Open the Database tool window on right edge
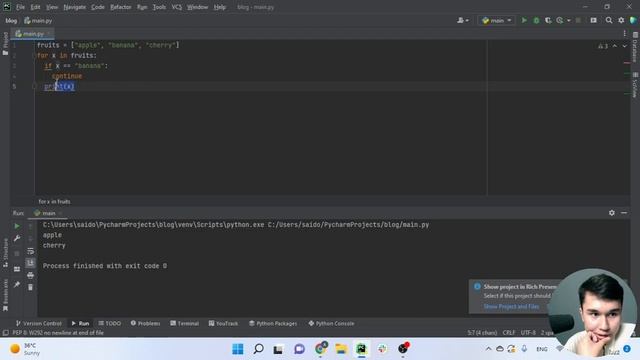640x360 pixels. click(x=635, y=47)
